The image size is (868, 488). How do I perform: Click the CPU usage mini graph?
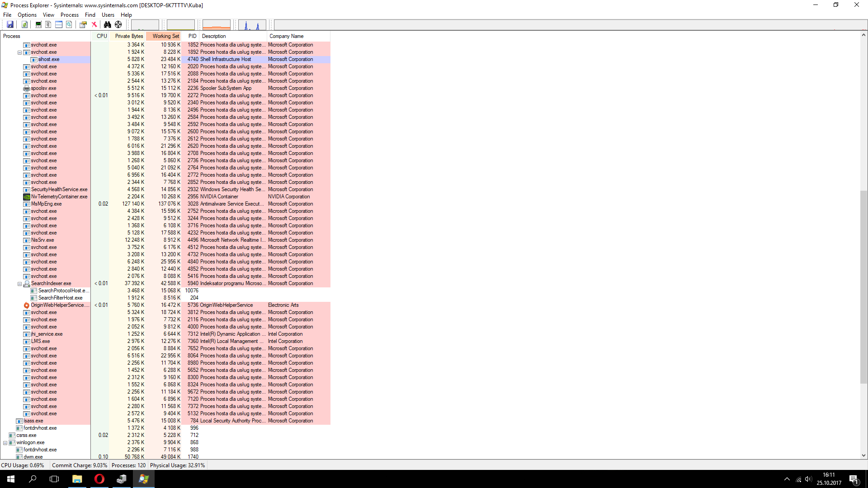(x=145, y=25)
